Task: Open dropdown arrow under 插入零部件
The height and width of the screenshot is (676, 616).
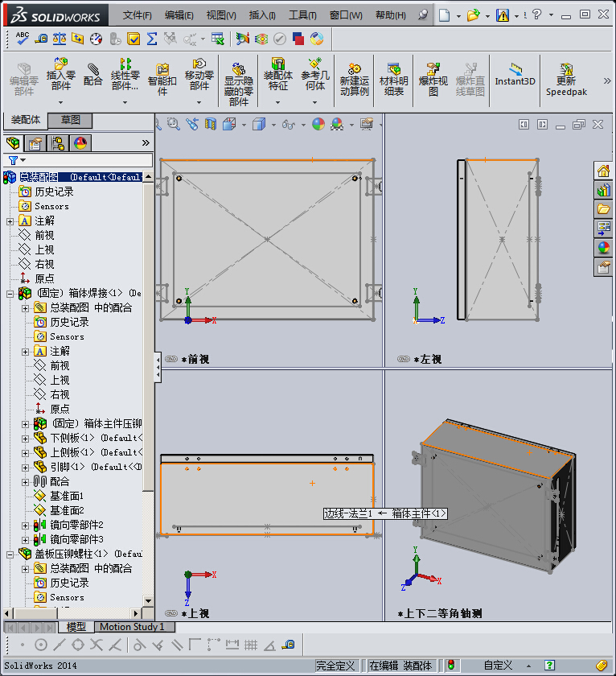Action: [61, 101]
